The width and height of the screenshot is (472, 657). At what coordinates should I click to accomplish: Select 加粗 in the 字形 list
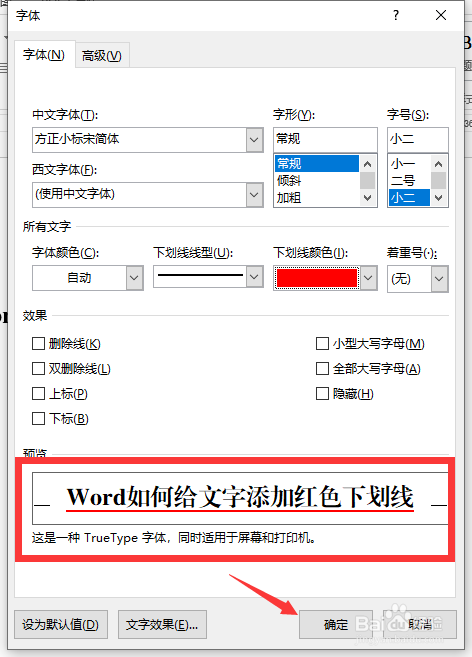tap(317, 197)
